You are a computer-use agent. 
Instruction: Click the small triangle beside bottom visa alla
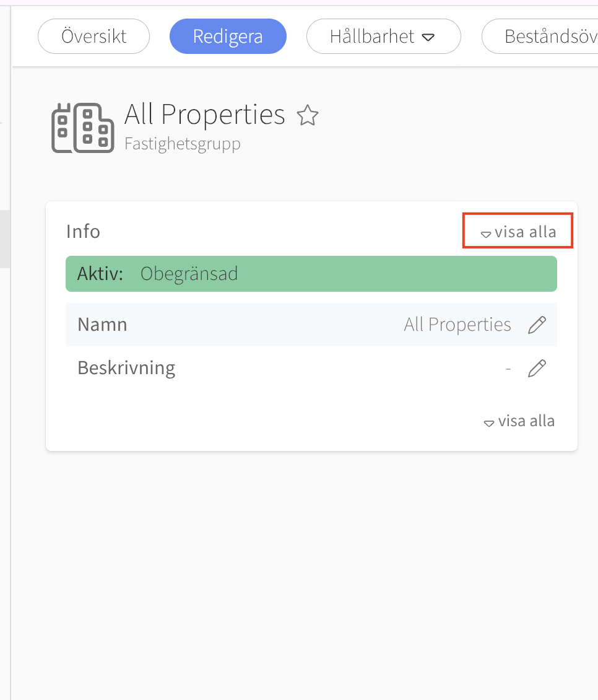[489, 422]
